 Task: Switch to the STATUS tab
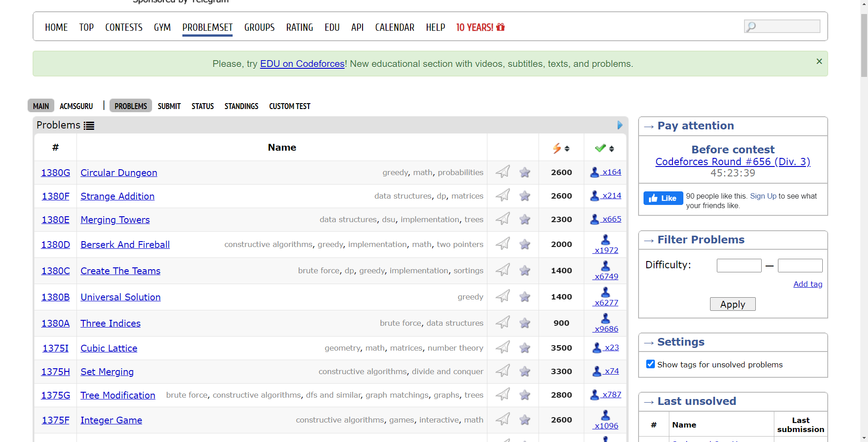[202, 106]
